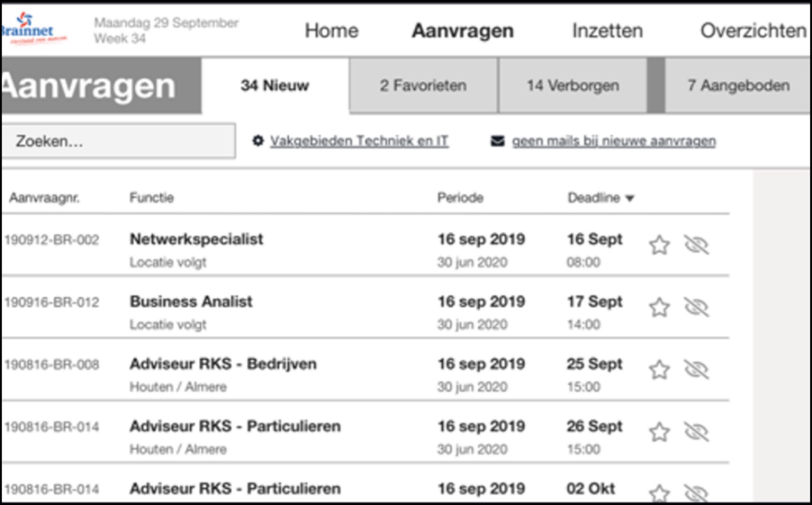Hide the Netwerkspecialist request

click(696, 245)
